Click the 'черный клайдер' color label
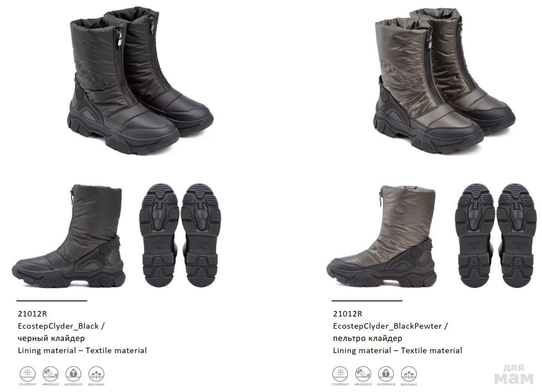 [51, 338]
